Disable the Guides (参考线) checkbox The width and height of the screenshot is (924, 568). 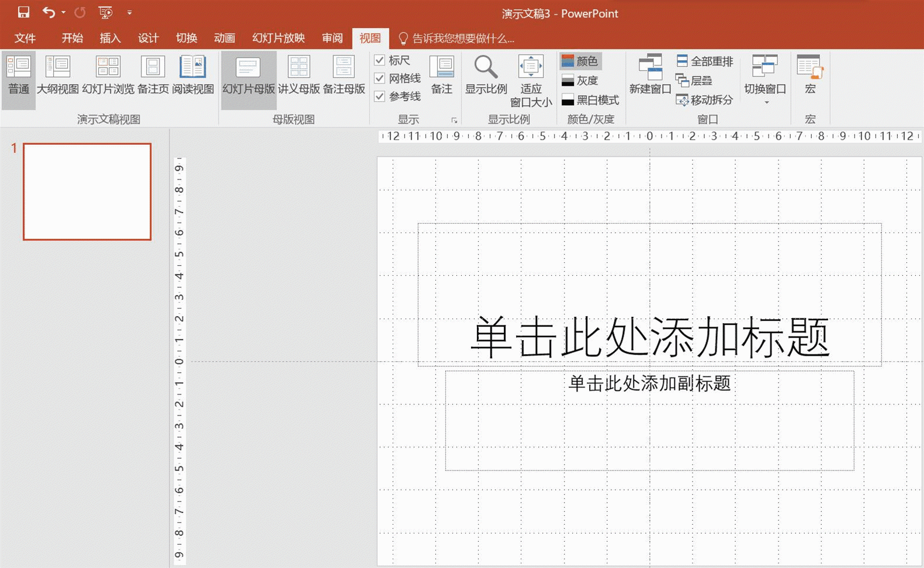(x=380, y=96)
